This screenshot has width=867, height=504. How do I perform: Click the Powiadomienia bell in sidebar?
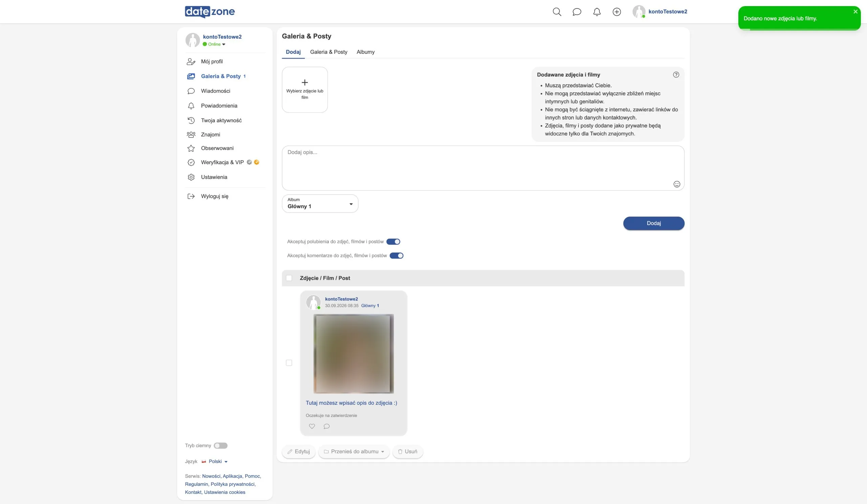(191, 106)
